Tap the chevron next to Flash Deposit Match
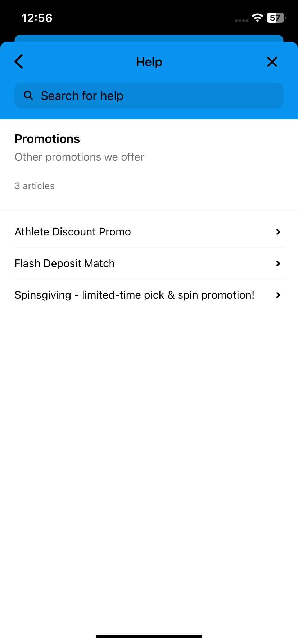Screen dimensions: 298x644 (278, 263)
